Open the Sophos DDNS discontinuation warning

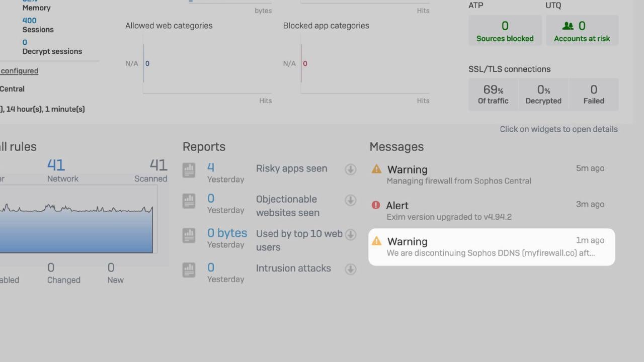pyautogui.click(x=491, y=247)
